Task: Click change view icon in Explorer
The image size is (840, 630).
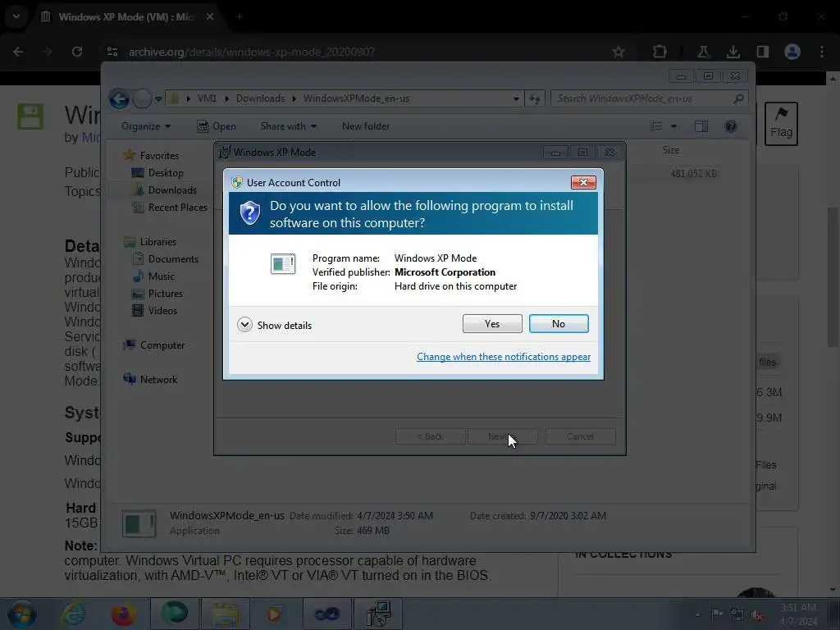Action: 656,126
